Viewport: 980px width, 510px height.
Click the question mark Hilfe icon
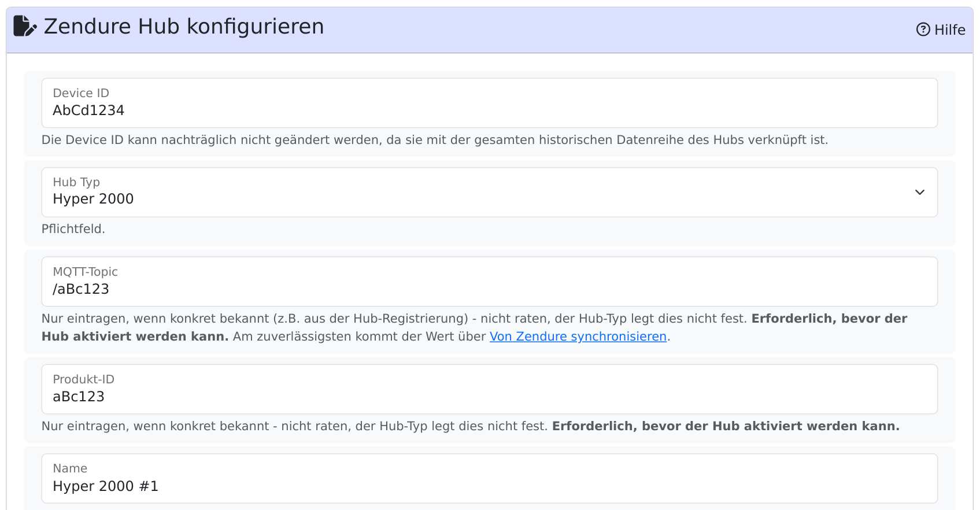[923, 29]
